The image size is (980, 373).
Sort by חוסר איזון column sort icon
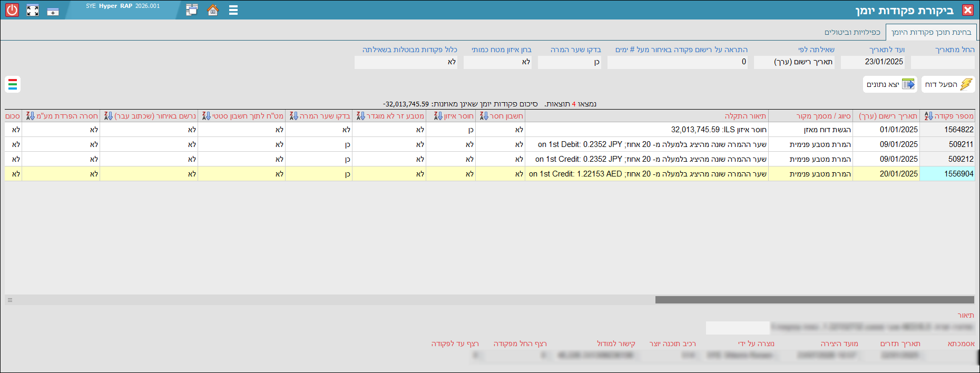click(438, 116)
